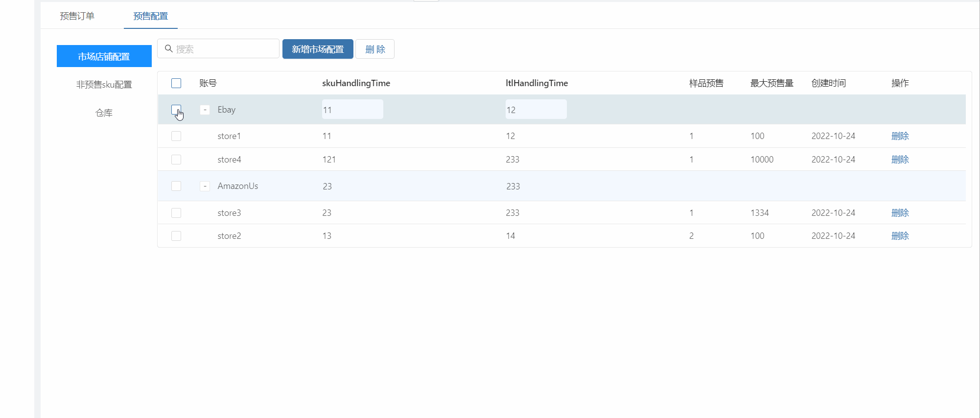This screenshot has height=418, width=980.
Task: Switch to the 预售订单 tab
Action: pyautogui.click(x=77, y=16)
